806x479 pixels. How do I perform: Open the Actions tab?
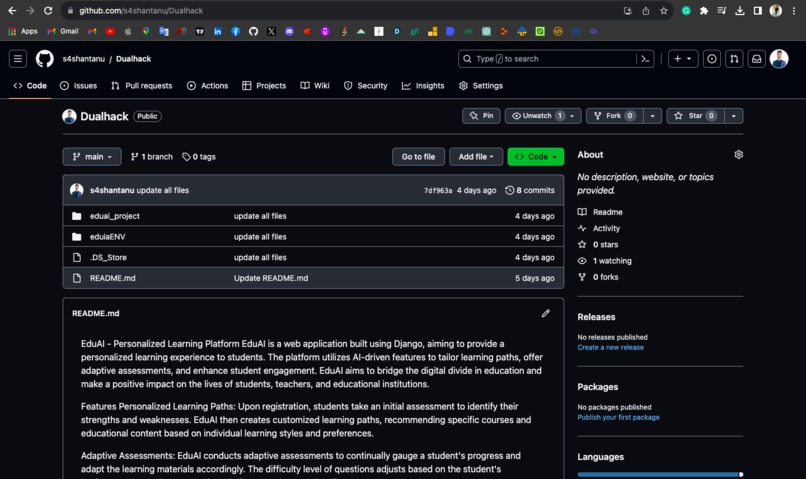[x=208, y=86]
